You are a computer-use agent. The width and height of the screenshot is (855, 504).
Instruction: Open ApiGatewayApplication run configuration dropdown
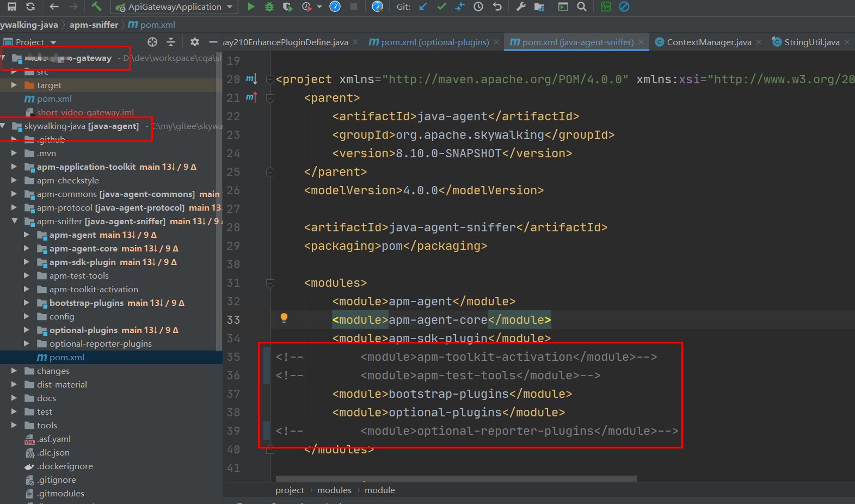pyautogui.click(x=174, y=7)
